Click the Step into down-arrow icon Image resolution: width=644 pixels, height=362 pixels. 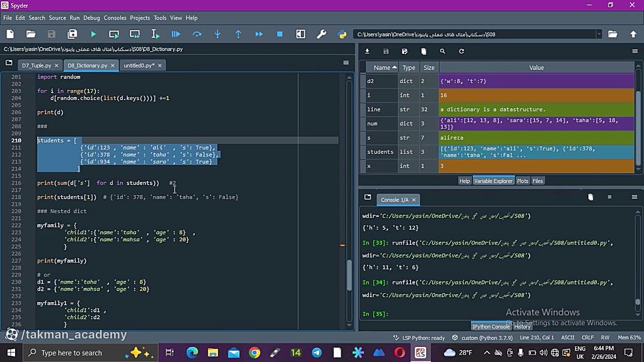[217, 34]
